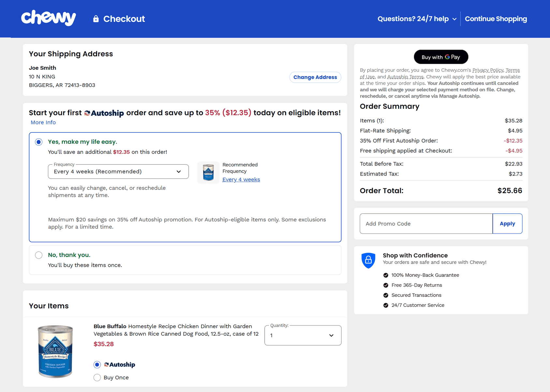The image size is (550, 392).
Task: Click the checkmark beside 100% Money-Back Guarantee
Action: point(386,275)
